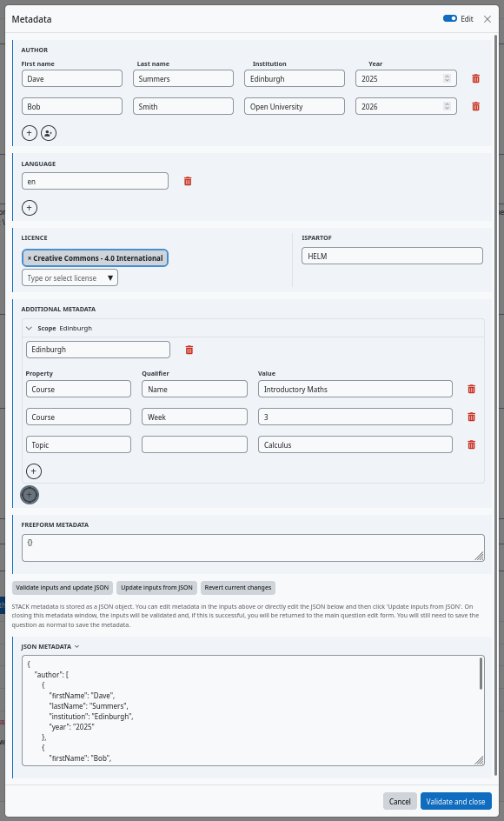Delete author Bob Smith row

click(475, 106)
